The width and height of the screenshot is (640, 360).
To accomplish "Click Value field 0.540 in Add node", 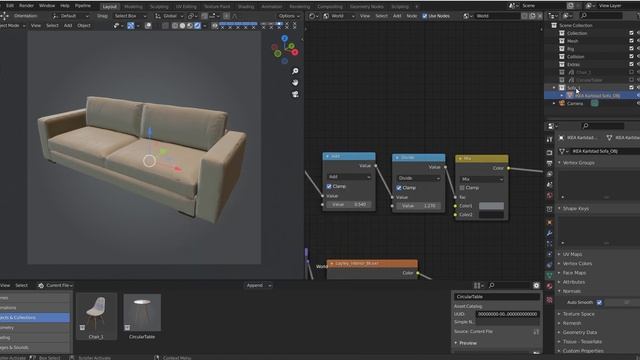I will [349, 204].
